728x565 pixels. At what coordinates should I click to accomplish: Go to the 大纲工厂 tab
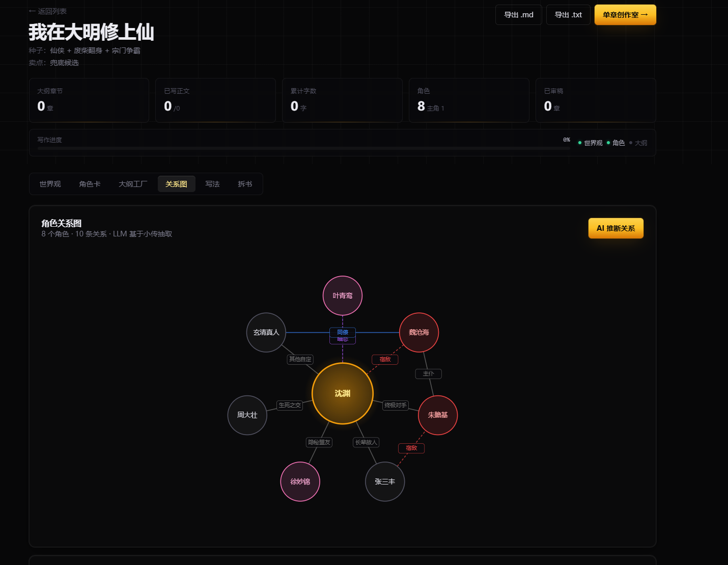(133, 184)
